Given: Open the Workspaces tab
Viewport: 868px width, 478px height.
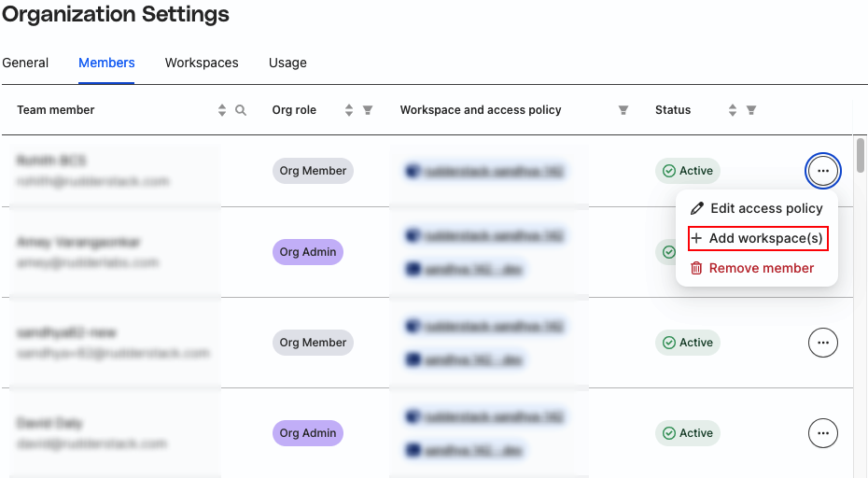Looking at the screenshot, I should pos(202,63).
